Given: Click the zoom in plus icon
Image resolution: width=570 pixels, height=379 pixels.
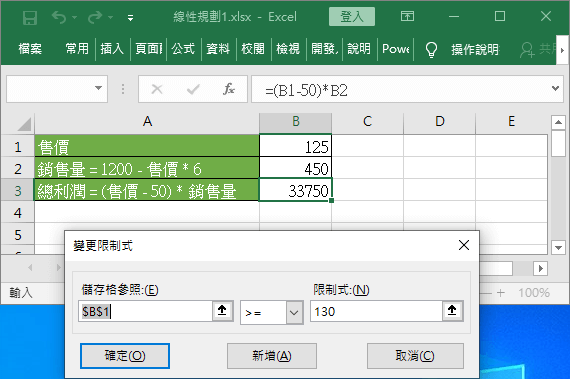Looking at the screenshot, I should pyautogui.click(x=501, y=293).
